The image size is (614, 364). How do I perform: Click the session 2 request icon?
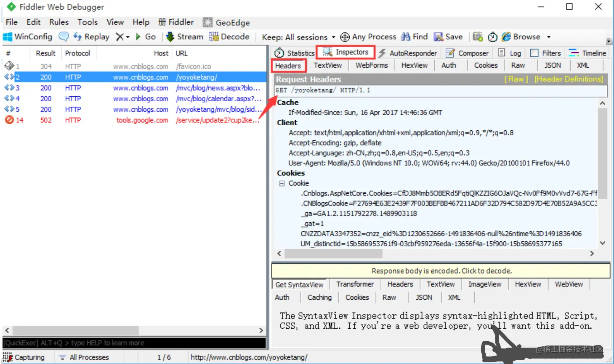[x=9, y=77]
